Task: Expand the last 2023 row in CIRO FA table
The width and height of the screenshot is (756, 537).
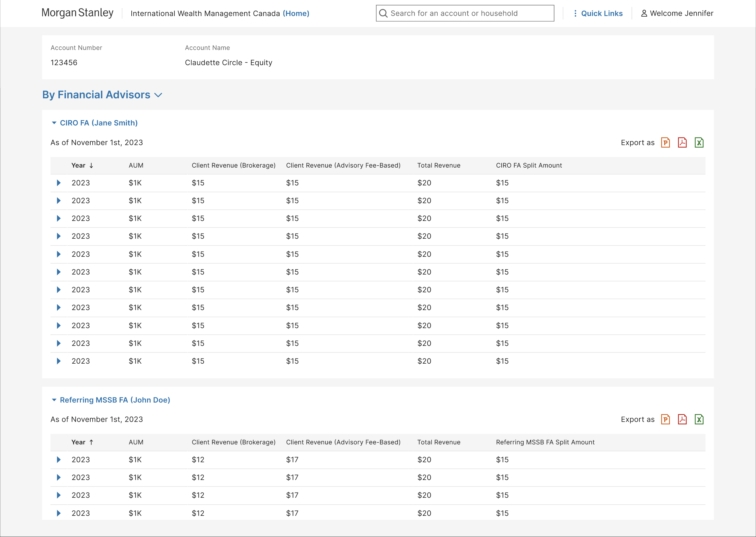Action: pos(59,361)
